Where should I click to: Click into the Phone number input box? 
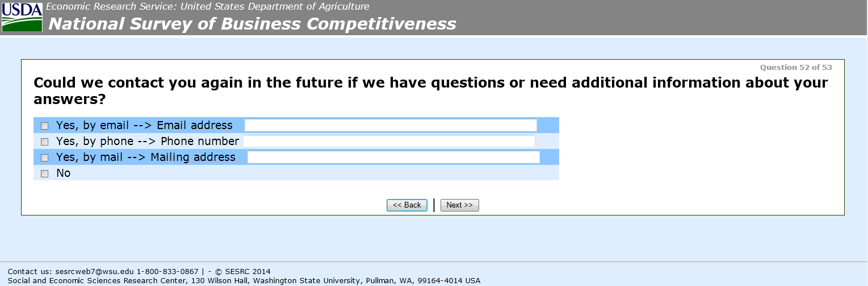click(x=389, y=141)
